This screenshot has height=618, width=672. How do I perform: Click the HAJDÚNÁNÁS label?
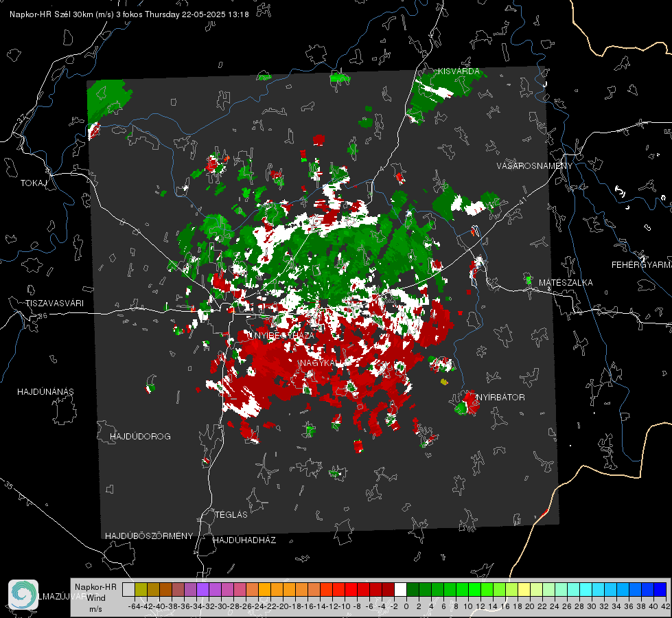[x=45, y=391]
